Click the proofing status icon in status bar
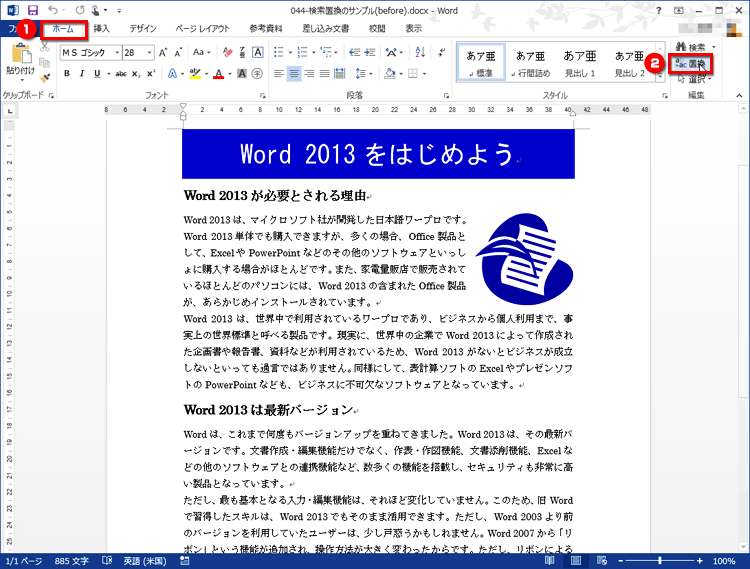 (x=107, y=560)
